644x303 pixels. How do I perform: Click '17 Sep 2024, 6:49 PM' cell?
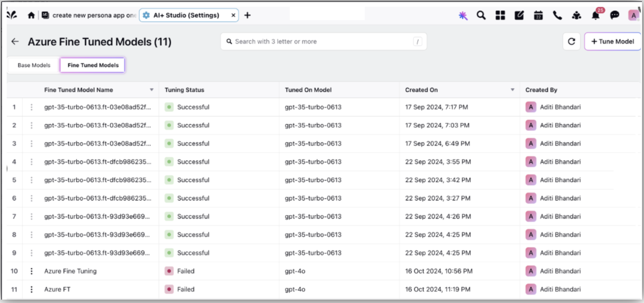pyautogui.click(x=438, y=144)
